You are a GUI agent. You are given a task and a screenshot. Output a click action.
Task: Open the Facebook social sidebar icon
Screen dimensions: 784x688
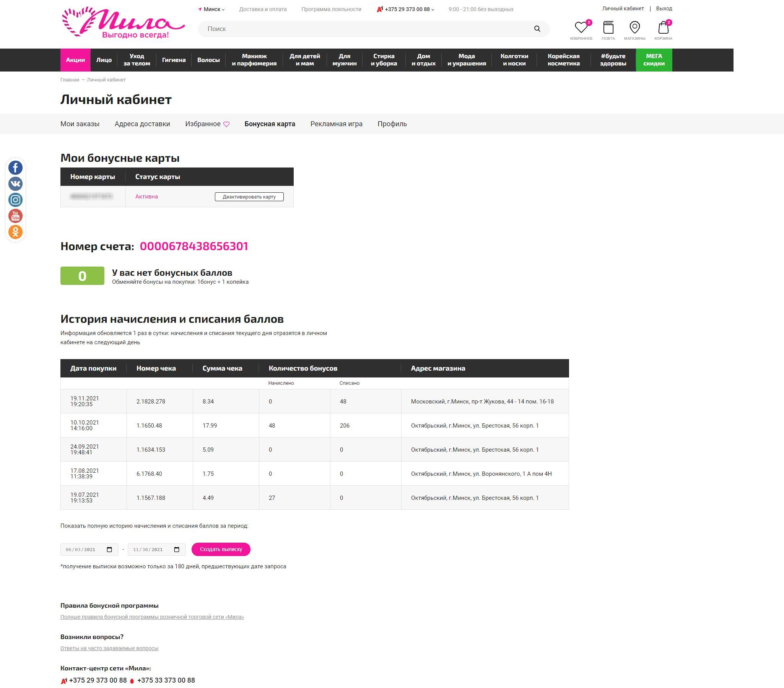coord(15,168)
